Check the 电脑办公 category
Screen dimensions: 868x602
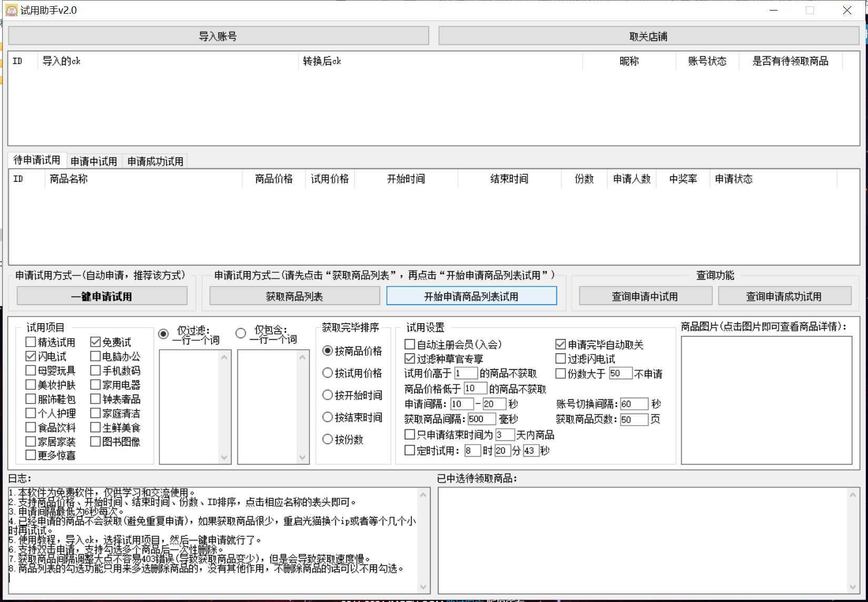tap(95, 356)
